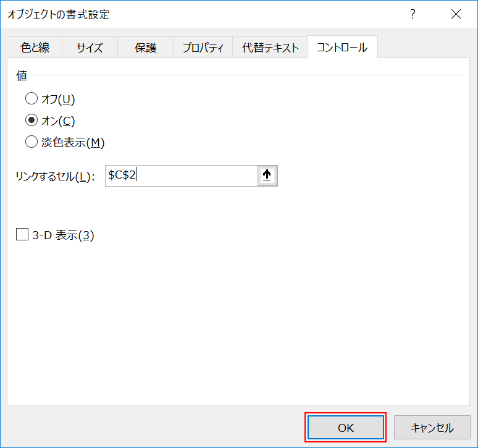Open the サイズ tab
The height and width of the screenshot is (448, 478).
pos(90,47)
